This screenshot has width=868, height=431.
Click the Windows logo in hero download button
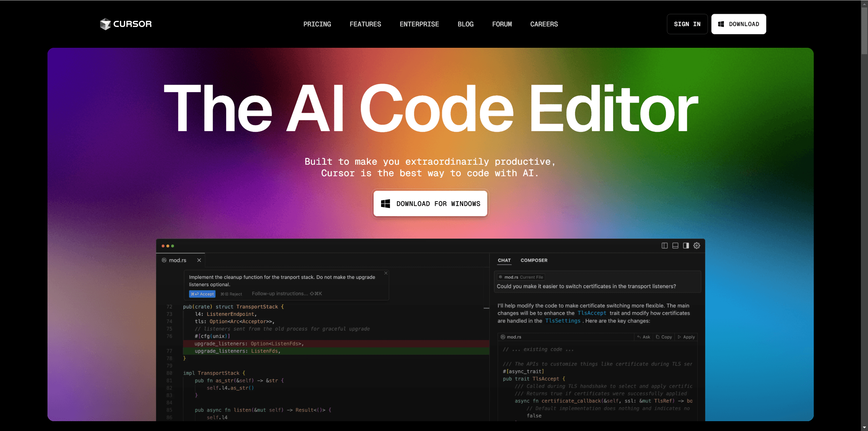click(x=386, y=203)
